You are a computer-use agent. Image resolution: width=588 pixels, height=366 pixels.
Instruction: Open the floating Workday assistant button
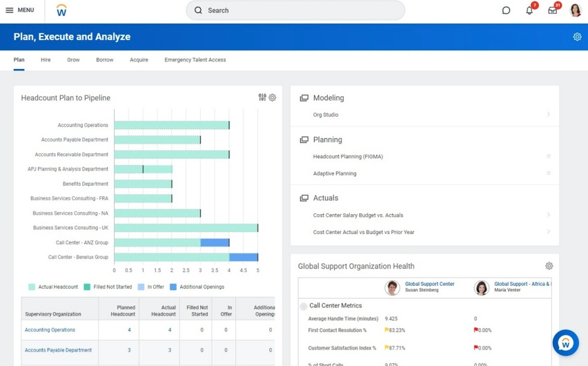point(565,343)
